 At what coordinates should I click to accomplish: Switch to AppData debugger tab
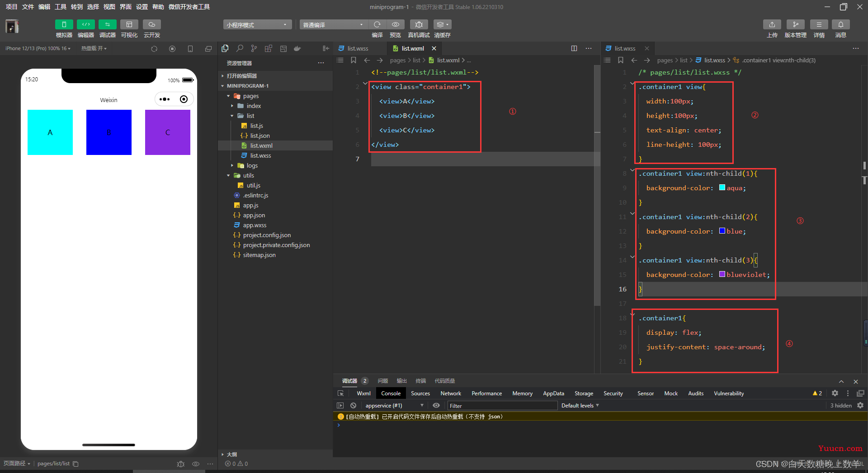pyautogui.click(x=553, y=393)
